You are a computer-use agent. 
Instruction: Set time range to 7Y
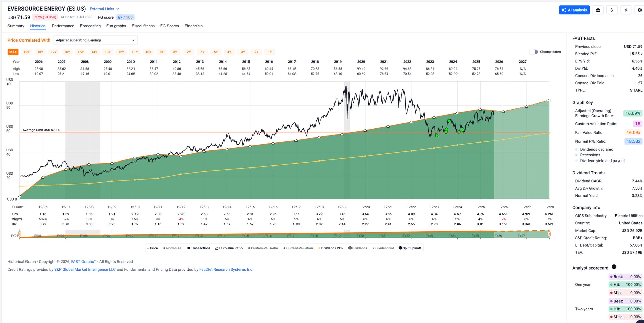click(x=189, y=52)
